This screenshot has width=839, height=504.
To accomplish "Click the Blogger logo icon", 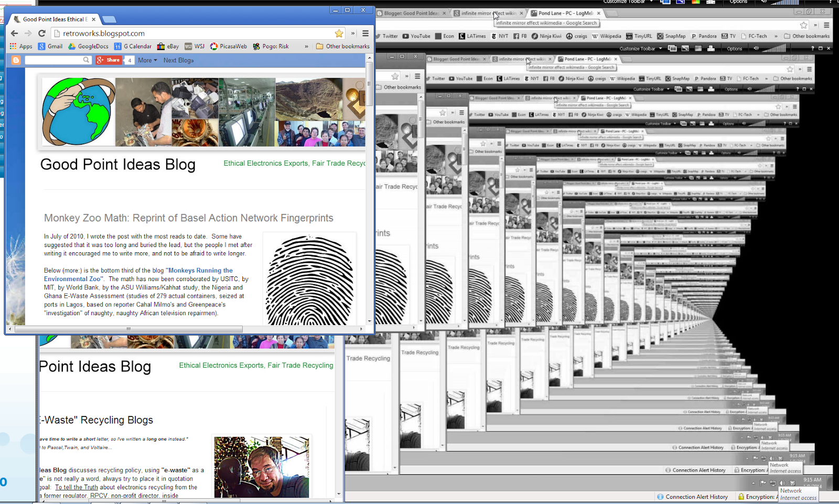I will (16, 60).
